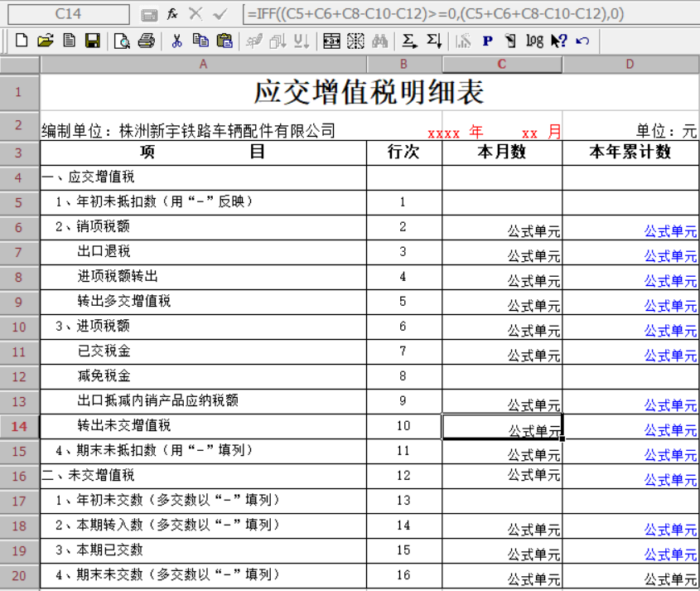Click black 公式单元 in column D row 20
This screenshot has height=591, width=700.
click(670, 580)
